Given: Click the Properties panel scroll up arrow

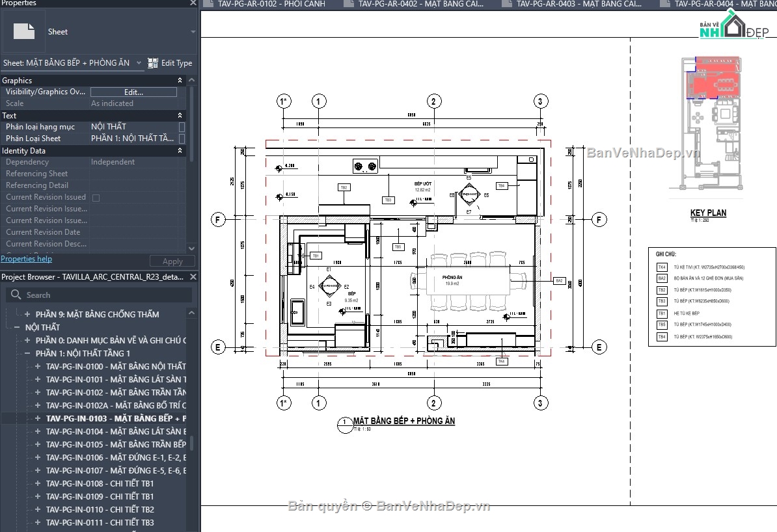Looking at the screenshot, I should pos(192,80).
